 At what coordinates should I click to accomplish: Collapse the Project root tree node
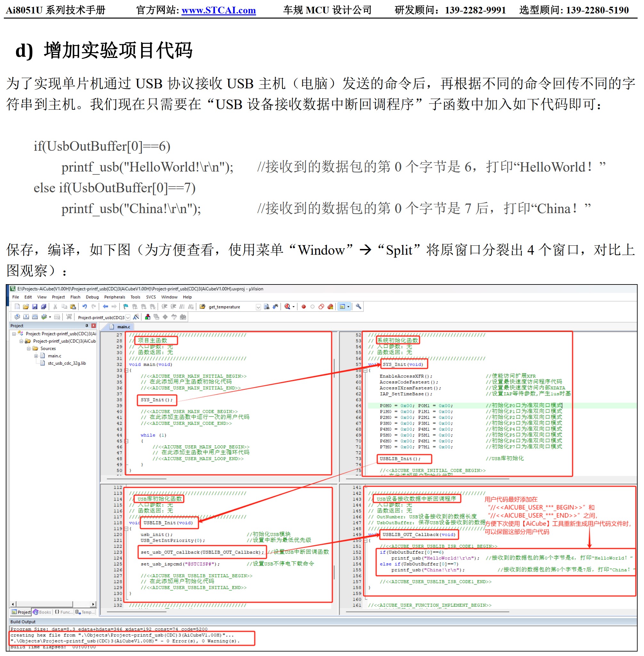(x=14, y=334)
